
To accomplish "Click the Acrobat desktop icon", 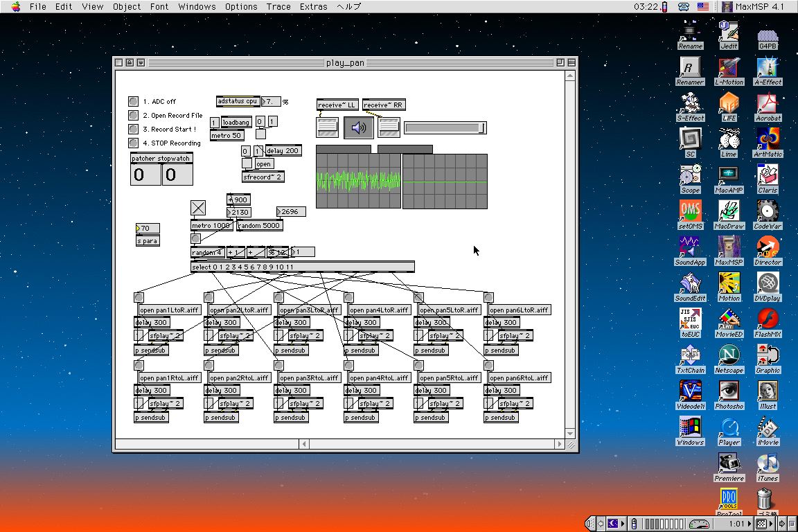I will tap(768, 104).
